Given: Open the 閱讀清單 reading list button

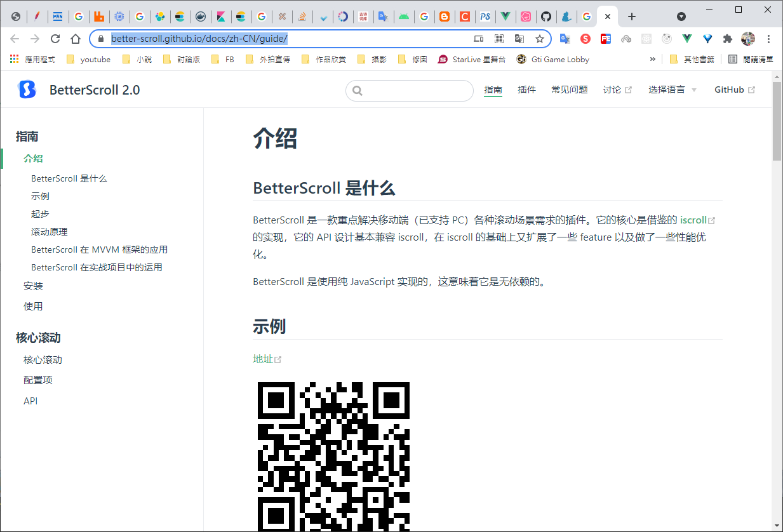Looking at the screenshot, I should click(751, 59).
